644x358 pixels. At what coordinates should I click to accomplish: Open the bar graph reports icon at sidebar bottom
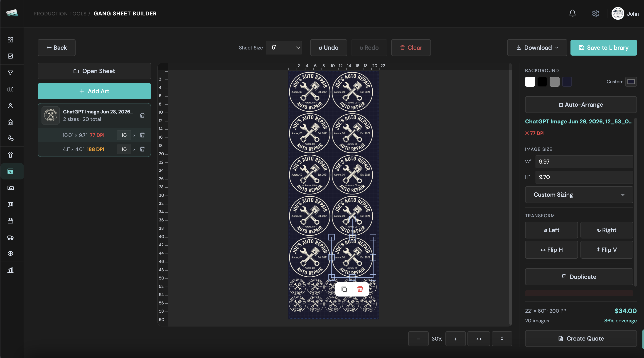point(10,270)
